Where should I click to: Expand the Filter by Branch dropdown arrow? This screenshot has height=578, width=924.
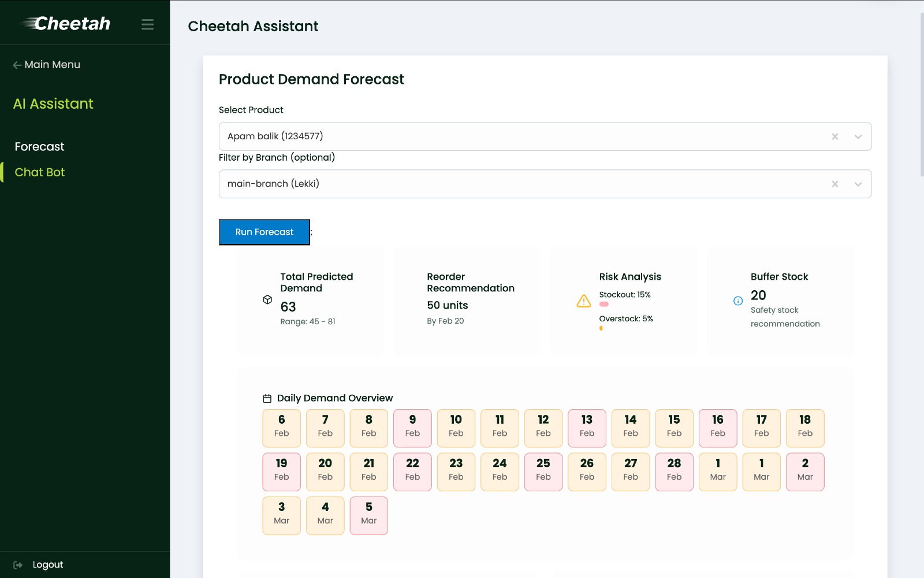coord(858,184)
